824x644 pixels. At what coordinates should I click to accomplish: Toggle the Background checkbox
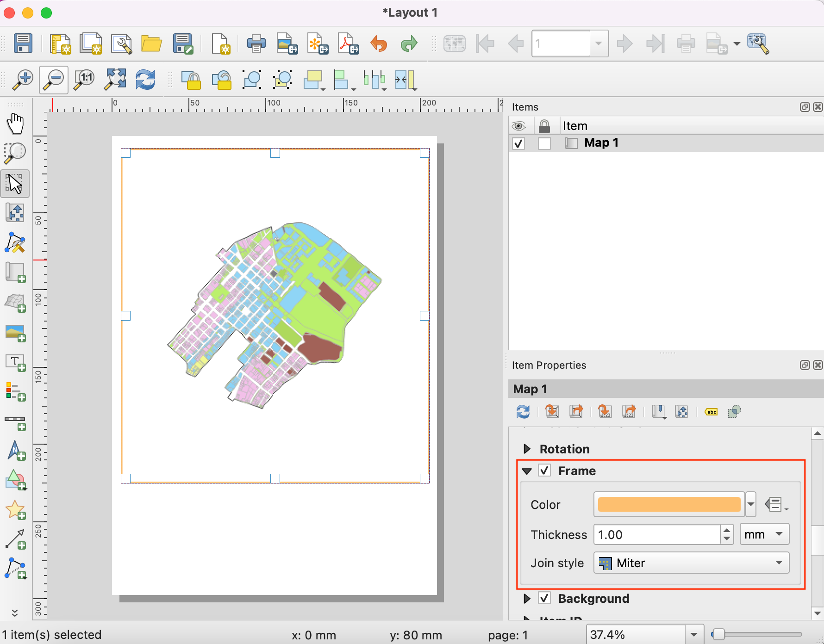point(544,599)
